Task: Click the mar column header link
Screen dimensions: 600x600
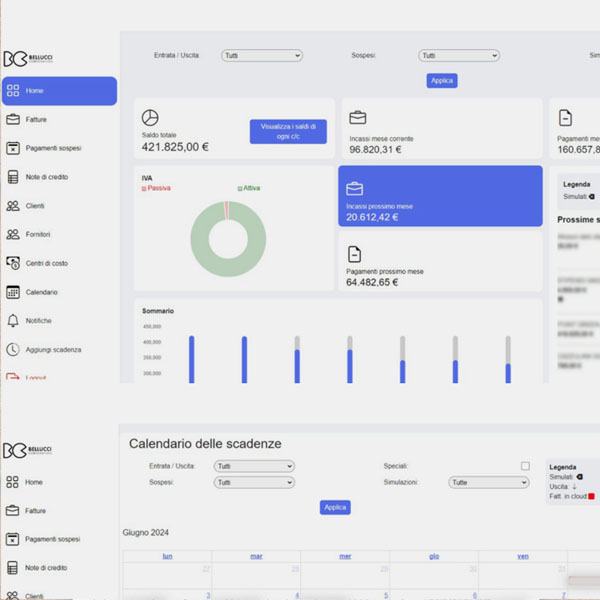Action: tap(256, 556)
